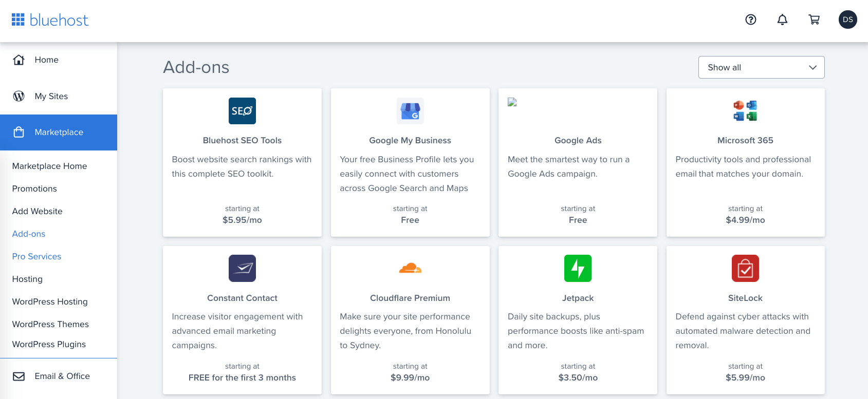Click the Google My Business icon
868x399 pixels.
pyautogui.click(x=410, y=111)
